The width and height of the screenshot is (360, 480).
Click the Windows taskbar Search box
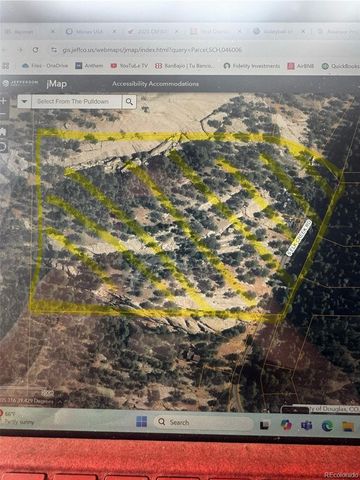pos(204,422)
